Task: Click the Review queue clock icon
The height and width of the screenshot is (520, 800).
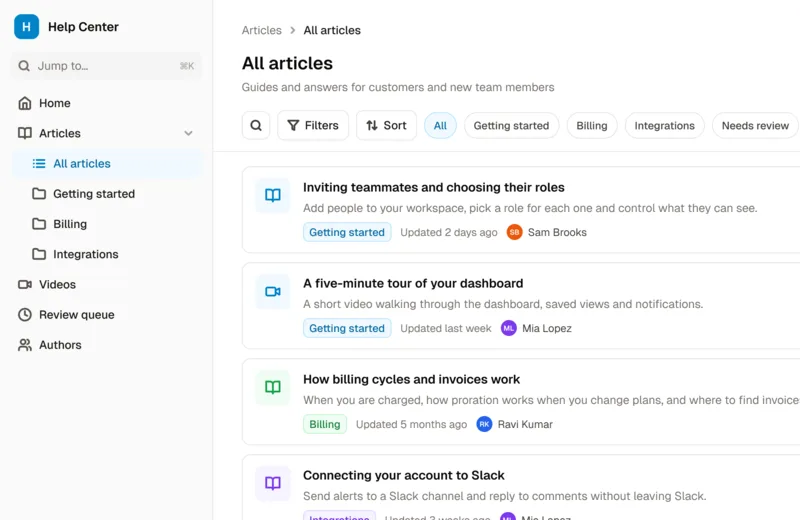Action: [x=24, y=314]
